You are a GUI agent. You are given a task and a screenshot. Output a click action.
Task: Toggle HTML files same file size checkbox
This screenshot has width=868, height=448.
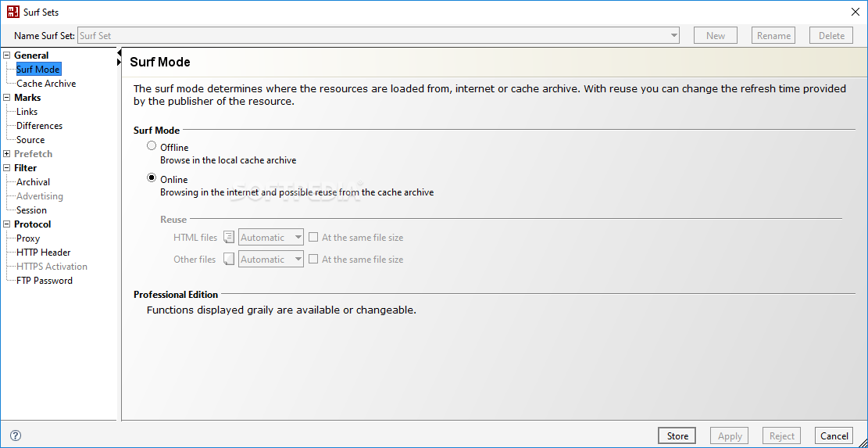point(313,237)
